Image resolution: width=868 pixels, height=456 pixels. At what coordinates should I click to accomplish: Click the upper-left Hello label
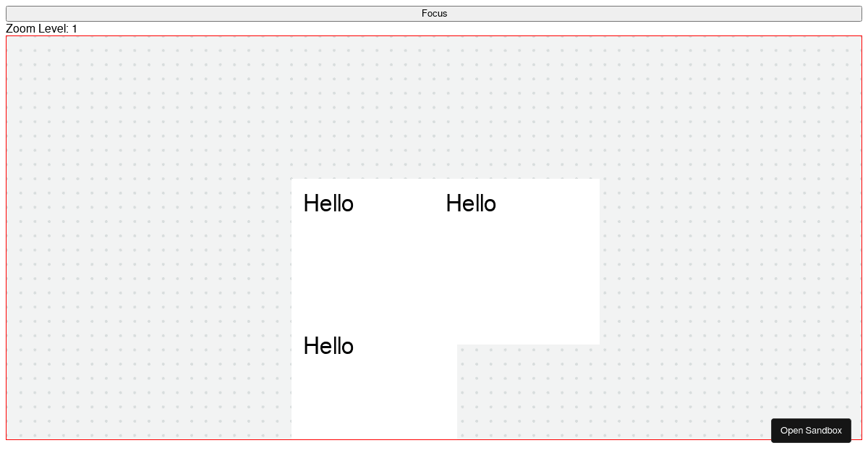pos(328,203)
